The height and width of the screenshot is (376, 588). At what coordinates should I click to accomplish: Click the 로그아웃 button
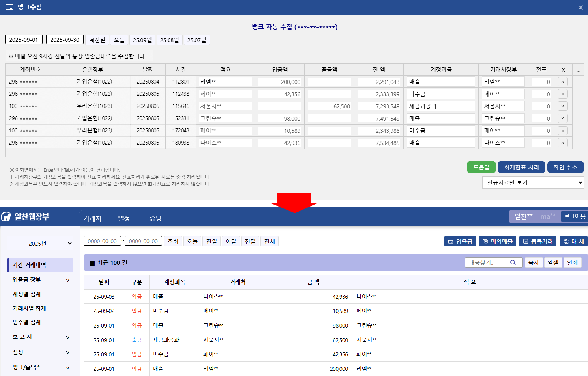click(575, 216)
